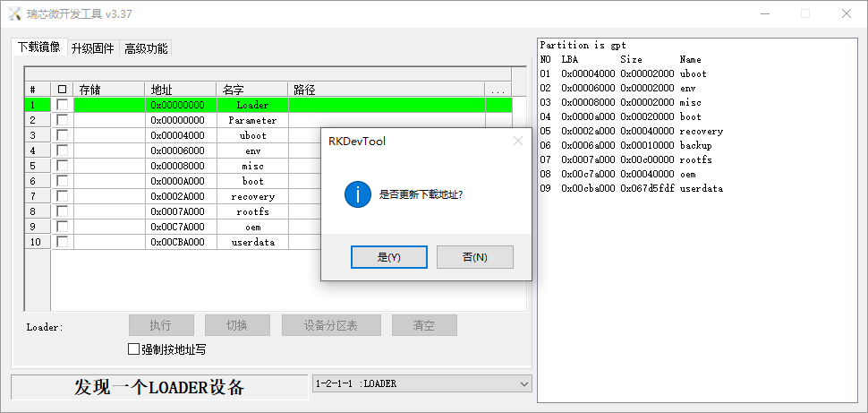Image resolution: width=868 pixels, height=413 pixels.
Task: Switch to the 升级固件 tab
Action: point(92,48)
